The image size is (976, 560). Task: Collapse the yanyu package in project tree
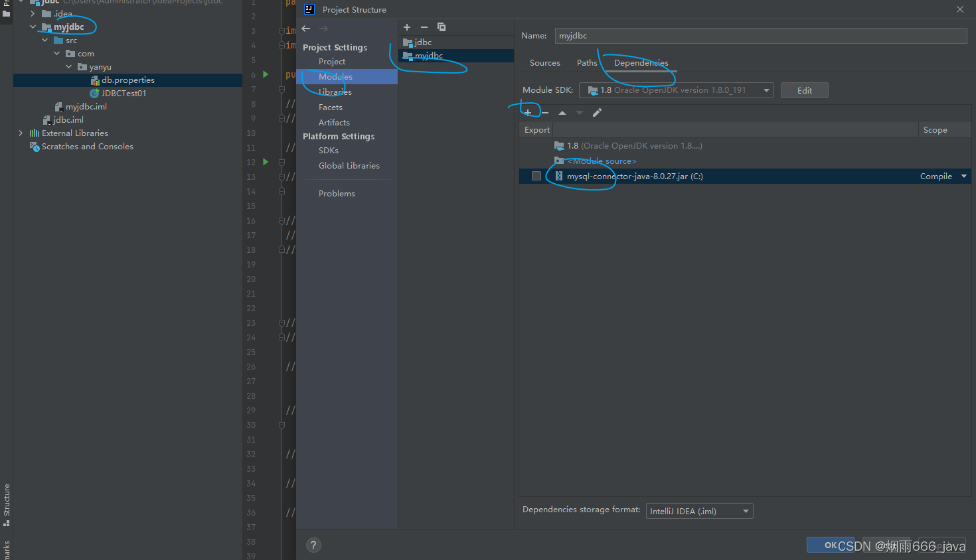[x=69, y=67]
